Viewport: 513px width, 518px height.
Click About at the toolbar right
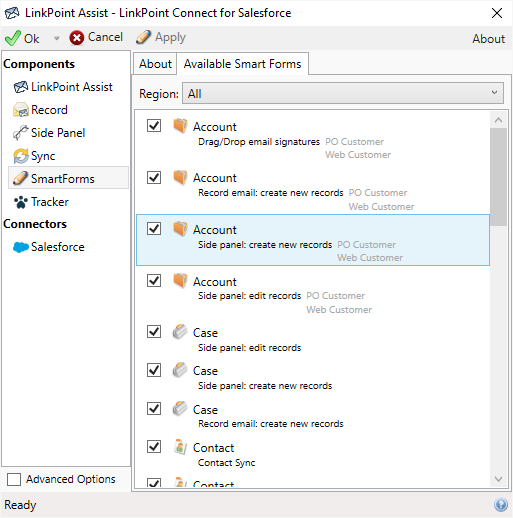(x=488, y=39)
